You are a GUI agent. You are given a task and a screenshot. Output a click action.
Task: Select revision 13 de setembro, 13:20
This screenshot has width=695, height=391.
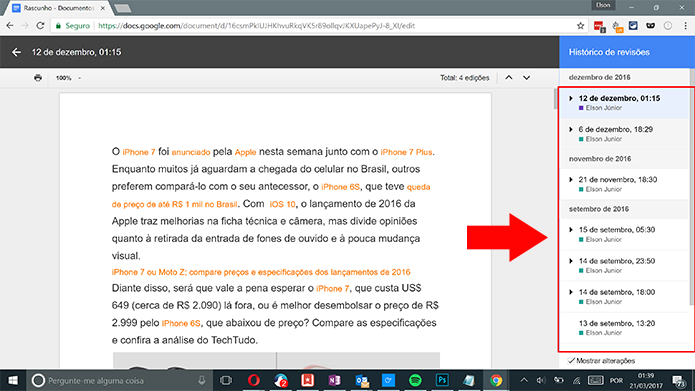click(x=625, y=328)
